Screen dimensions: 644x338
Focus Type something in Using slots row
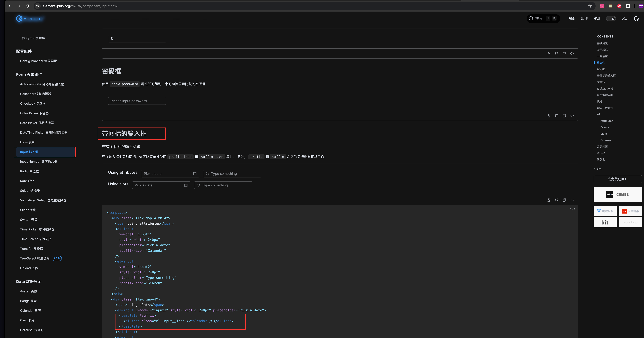pyautogui.click(x=223, y=185)
